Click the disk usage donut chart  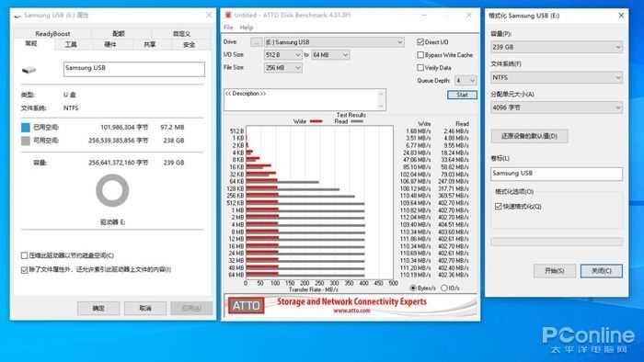112,190
